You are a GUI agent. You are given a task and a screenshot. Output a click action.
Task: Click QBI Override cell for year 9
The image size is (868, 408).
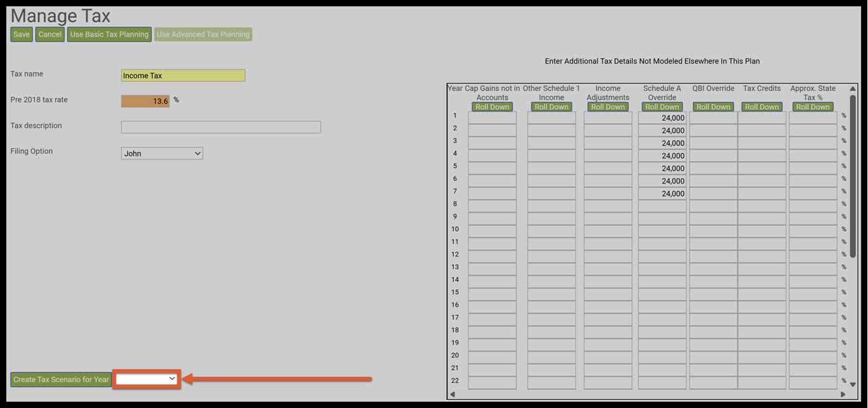click(713, 219)
